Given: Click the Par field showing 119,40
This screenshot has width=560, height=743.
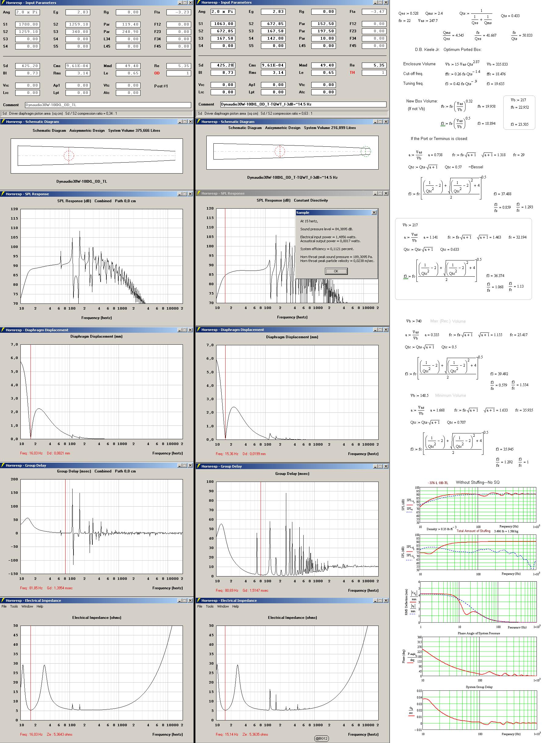Looking at the screenshot, I should pos(128,24).
